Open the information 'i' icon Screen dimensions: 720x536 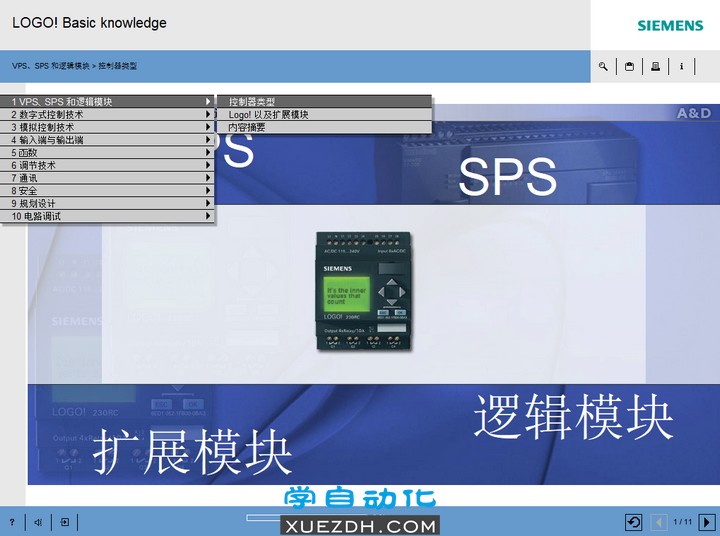681,67
